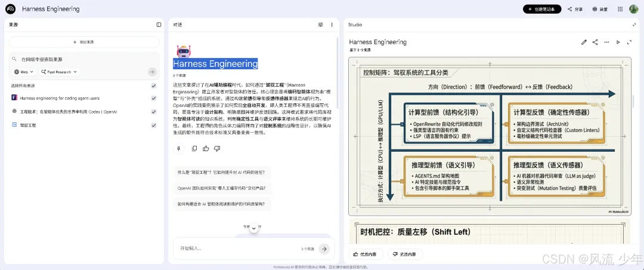Uncheck Harness engineering for coding agent users

tap(154, 99)
